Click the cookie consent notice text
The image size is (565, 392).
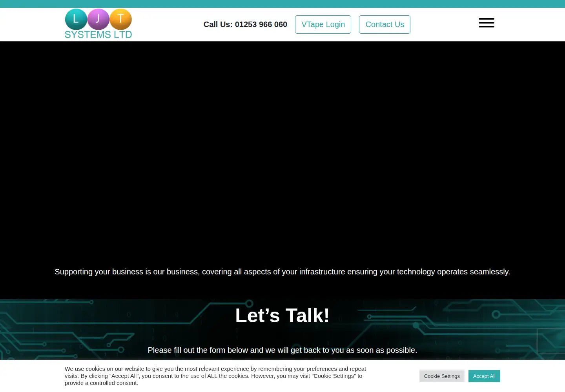(x=215, y=376)
